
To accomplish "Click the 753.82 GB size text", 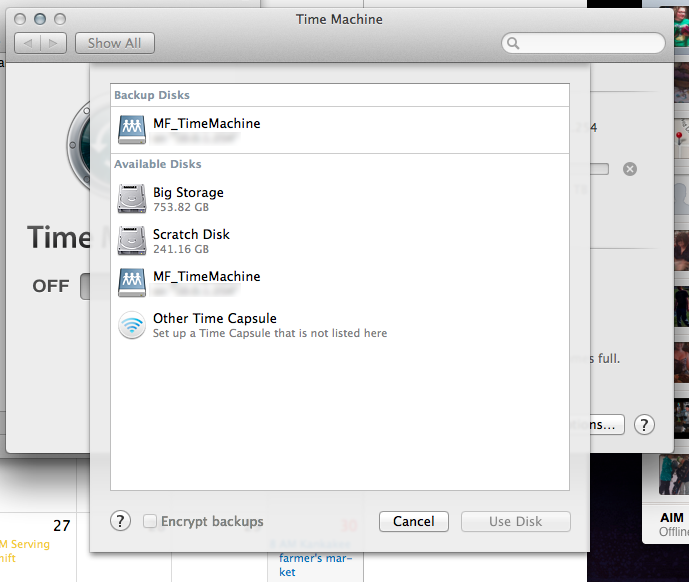I will coord(181,207).
